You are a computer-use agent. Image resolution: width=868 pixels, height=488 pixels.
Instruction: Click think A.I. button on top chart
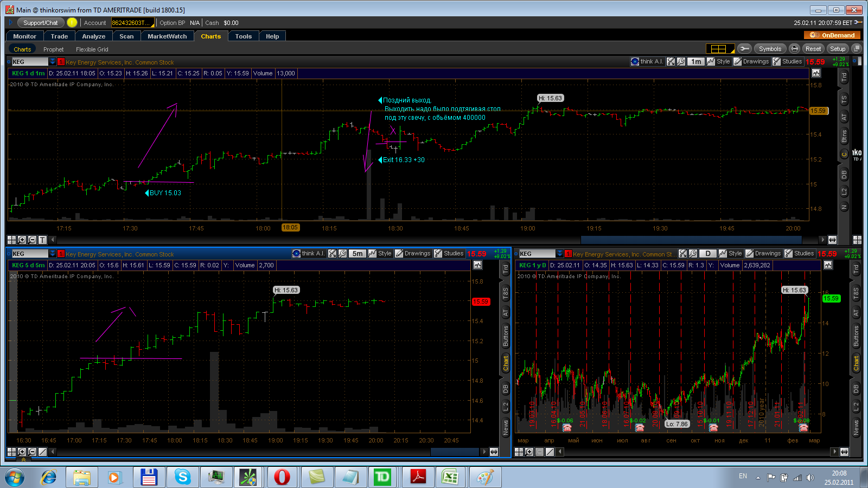pos(647,62)
